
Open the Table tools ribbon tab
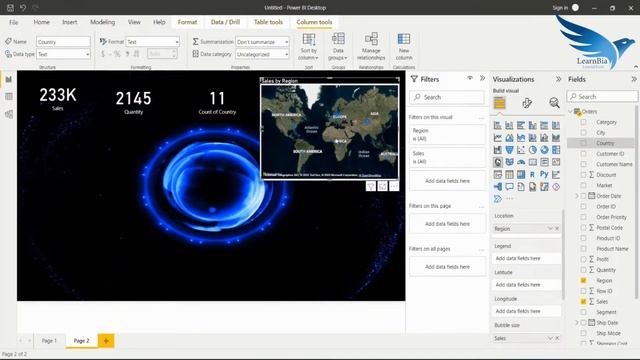point(268,22)
